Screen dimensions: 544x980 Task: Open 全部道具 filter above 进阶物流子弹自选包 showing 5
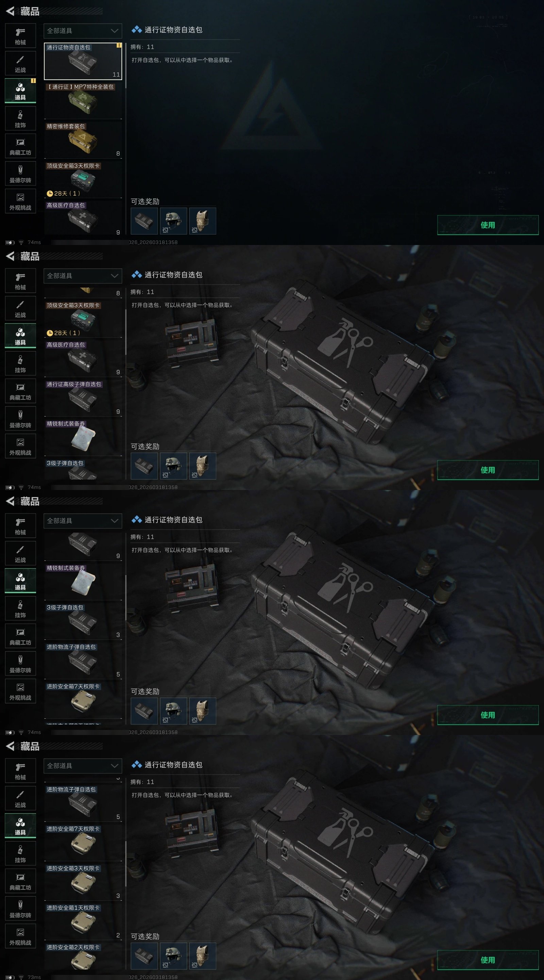[x=83, y=766]
